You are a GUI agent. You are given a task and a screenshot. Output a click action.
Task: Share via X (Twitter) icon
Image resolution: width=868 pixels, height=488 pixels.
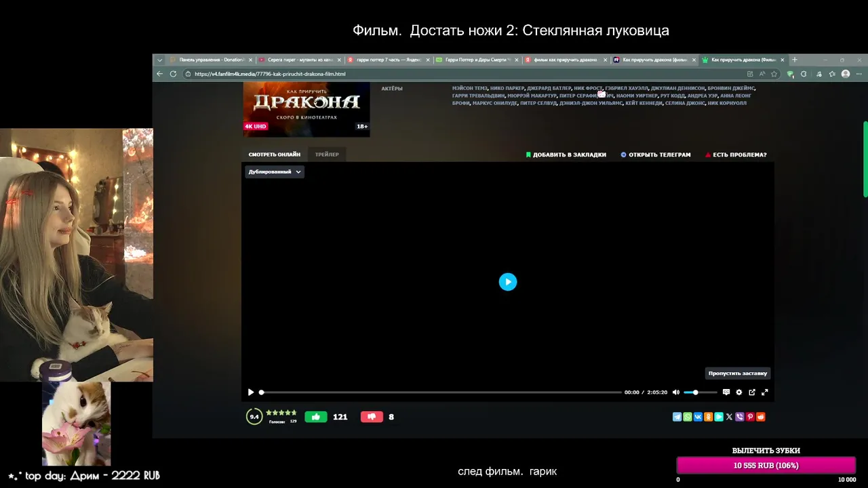pos(729,417)
